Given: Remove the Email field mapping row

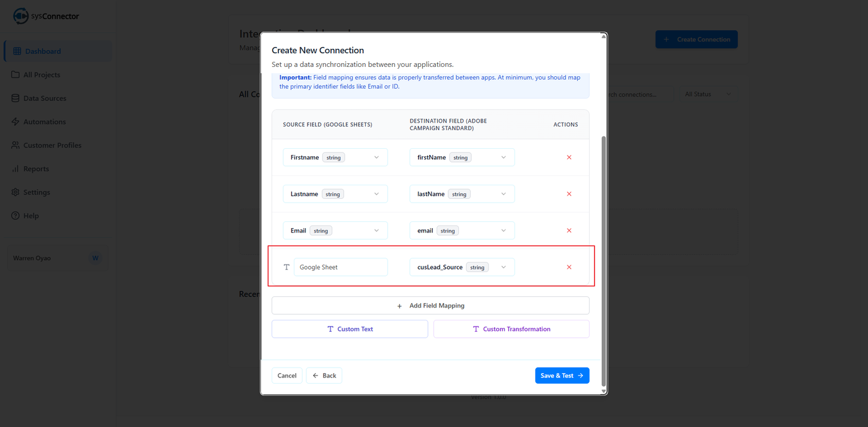Looking at the screenshot, I should tap(569, 231).
